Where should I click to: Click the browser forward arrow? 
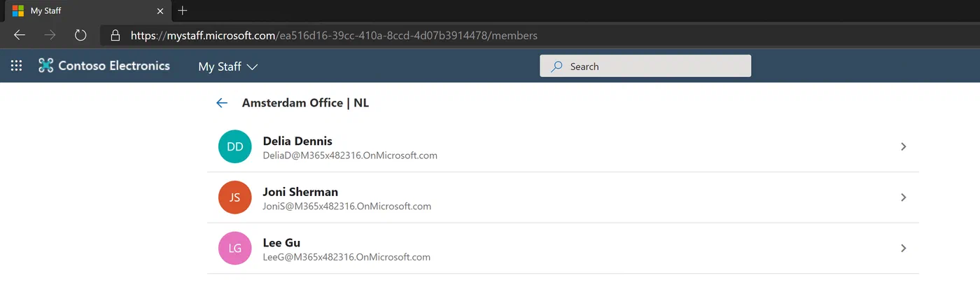[x=50, y=35]
